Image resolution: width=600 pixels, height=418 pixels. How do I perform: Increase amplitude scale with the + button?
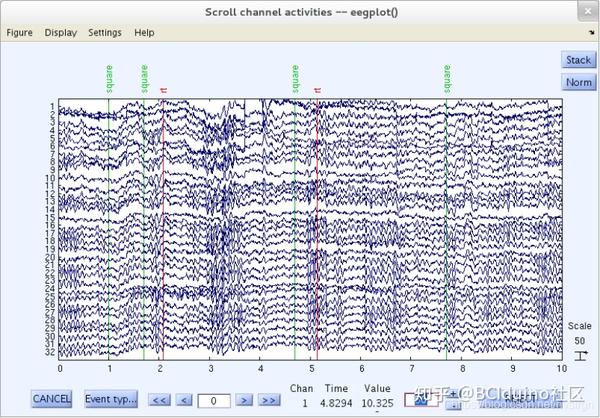pyautogui.click(x=454, y=394)
